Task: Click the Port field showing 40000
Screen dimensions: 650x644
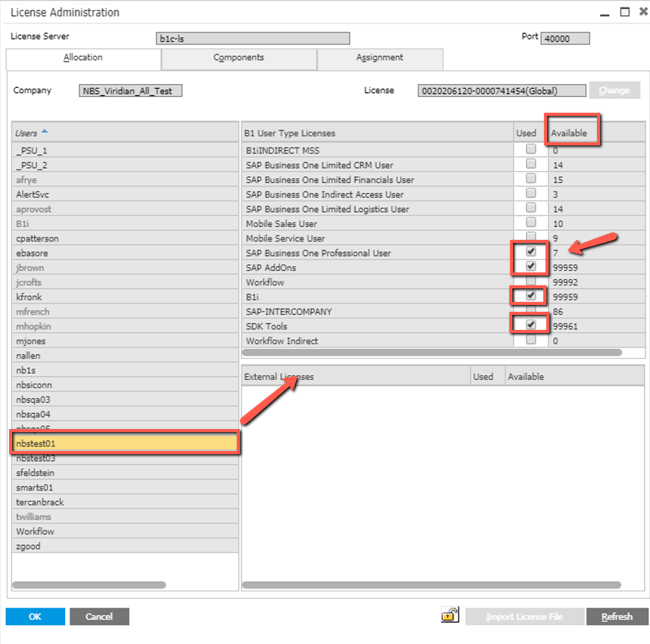Action: 565,39
